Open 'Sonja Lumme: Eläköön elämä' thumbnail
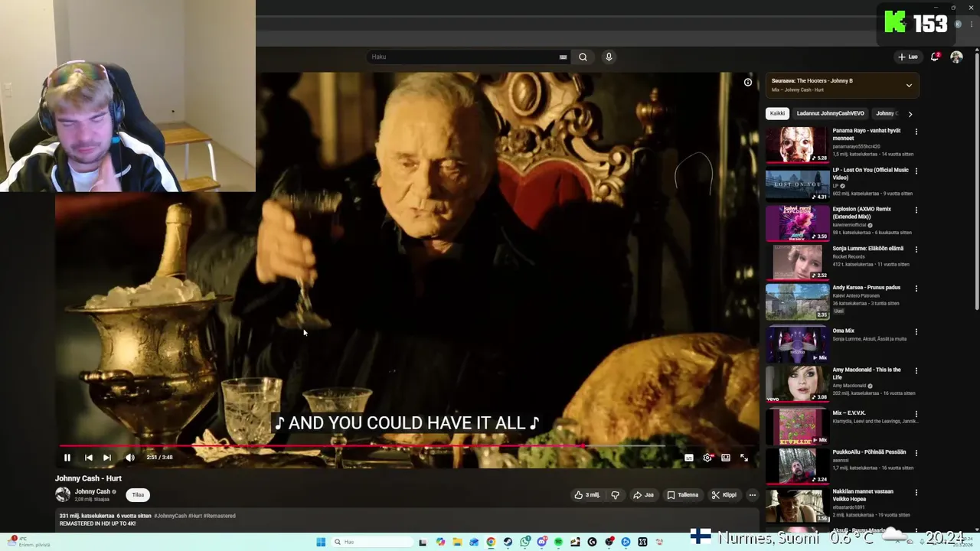Screen dimensions: 980x551 pyautogui.click(x=797, y=262)
